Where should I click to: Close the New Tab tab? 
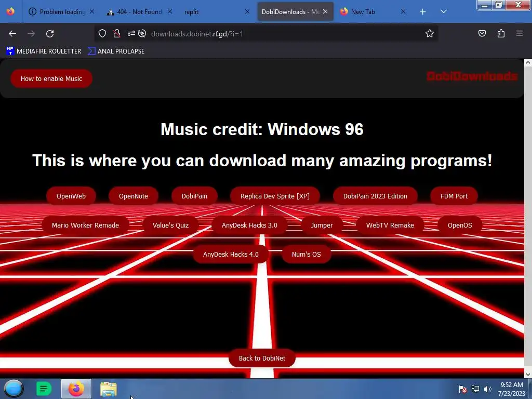[x=403, y=11]
